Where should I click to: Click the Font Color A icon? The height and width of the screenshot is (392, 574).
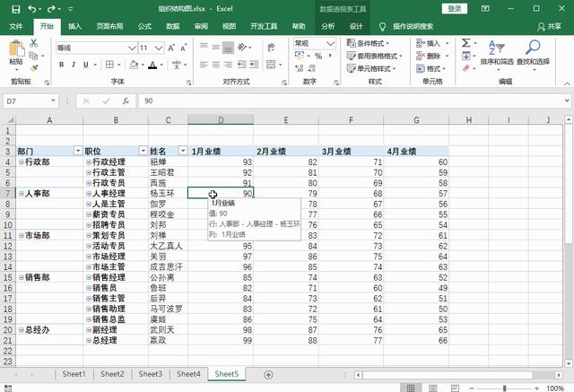(x=153, y=65)
